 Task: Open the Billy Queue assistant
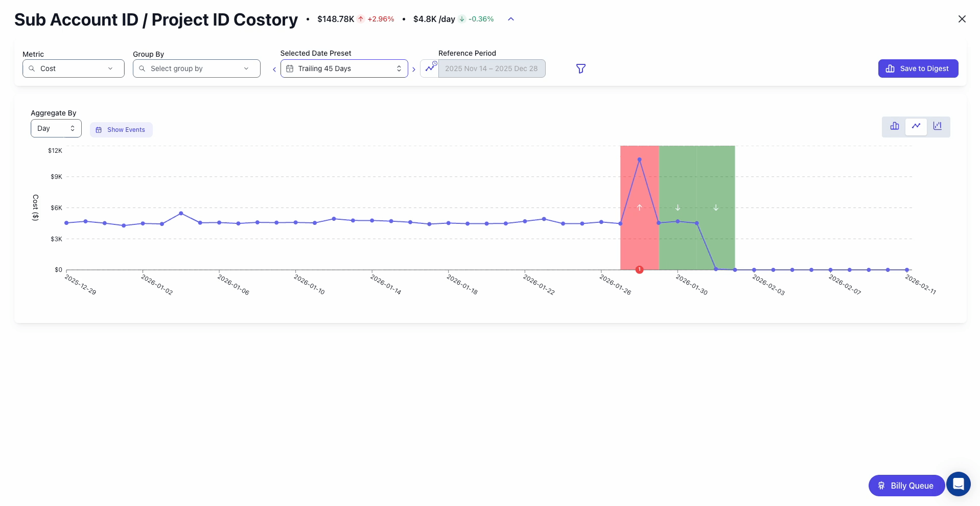(906, 485)
